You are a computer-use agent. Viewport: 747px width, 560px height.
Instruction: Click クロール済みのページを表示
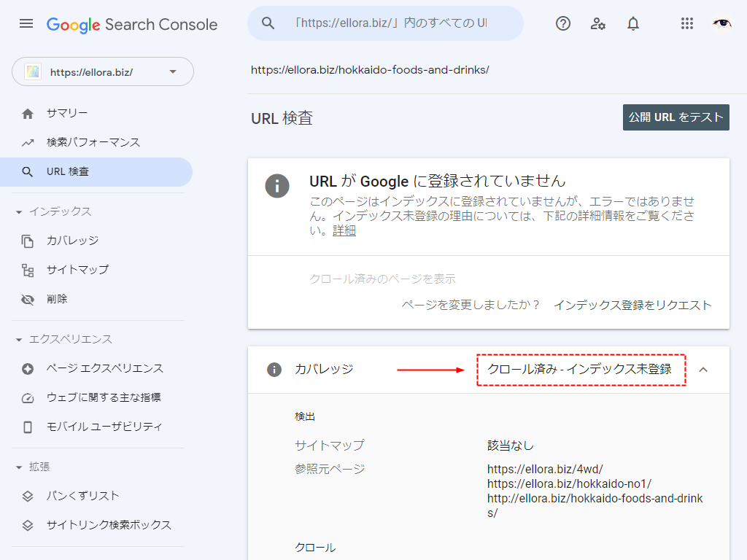tap(382, 279)
